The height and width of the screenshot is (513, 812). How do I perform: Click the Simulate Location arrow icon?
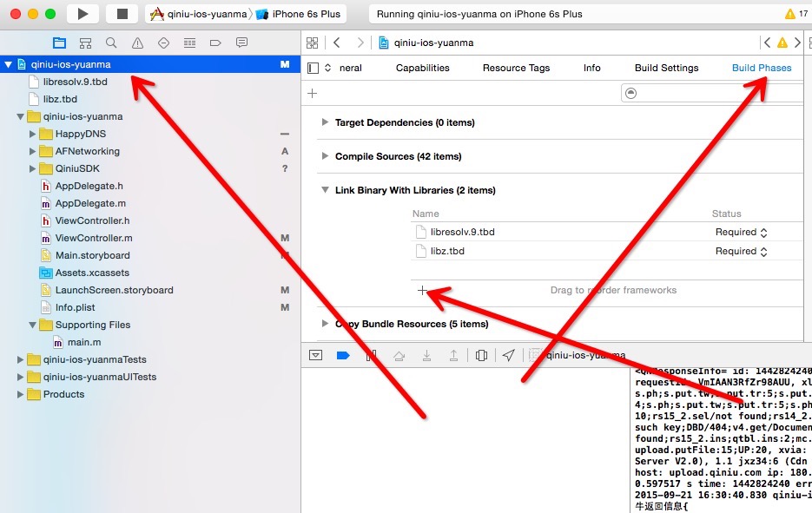point(509,355)
